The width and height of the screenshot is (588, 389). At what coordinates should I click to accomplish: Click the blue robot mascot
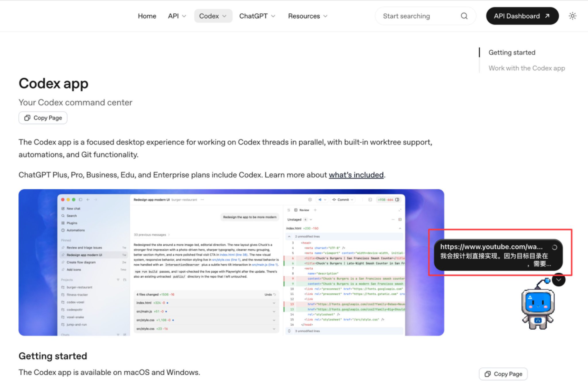(x=538, y=306)
